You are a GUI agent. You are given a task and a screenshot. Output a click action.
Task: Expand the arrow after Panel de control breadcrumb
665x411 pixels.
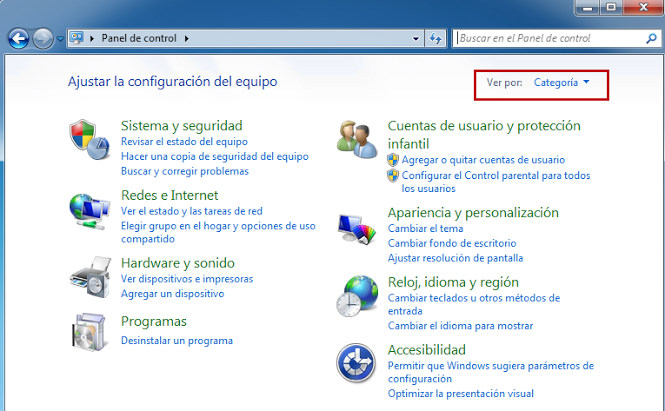point(186,39)
